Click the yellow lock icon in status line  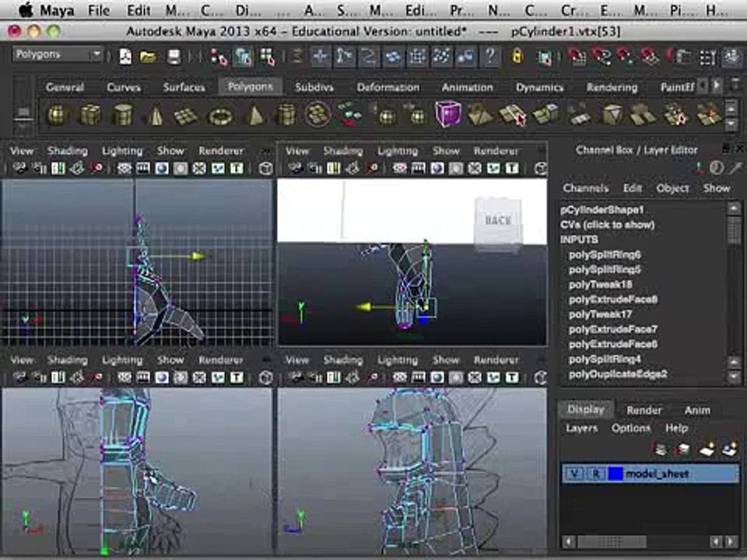[x=517, y=57]
